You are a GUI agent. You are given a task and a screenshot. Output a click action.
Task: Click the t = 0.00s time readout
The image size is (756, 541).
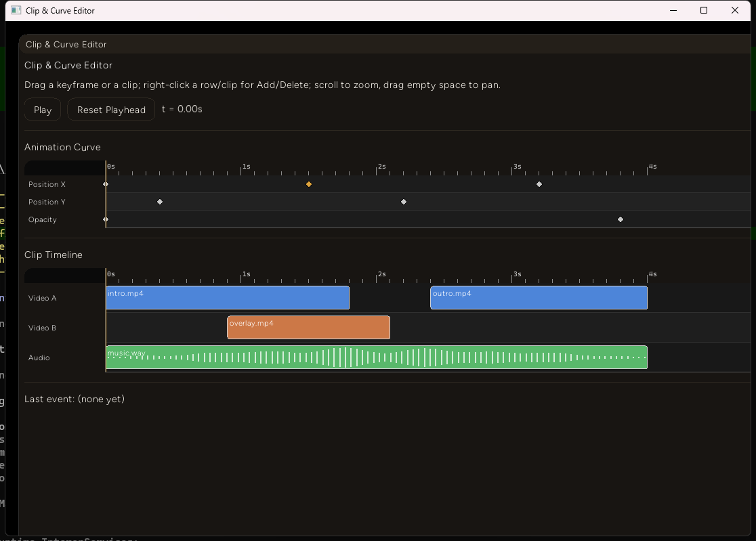[182, 109]
